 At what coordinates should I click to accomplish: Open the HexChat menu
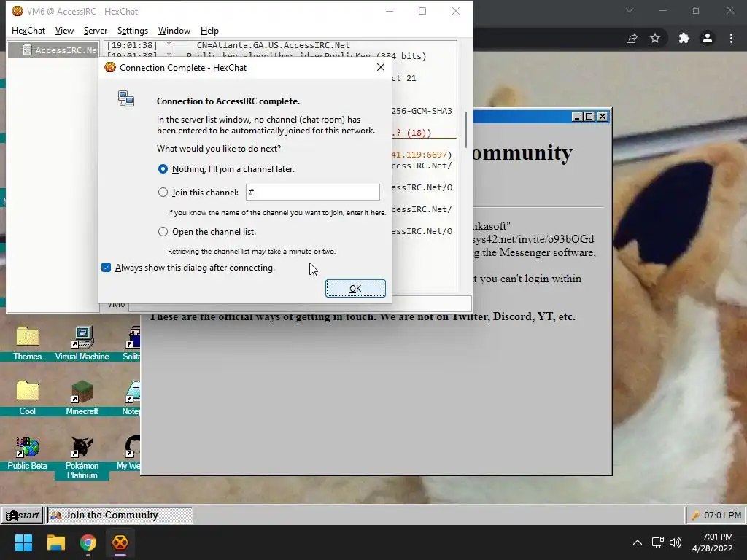28,31
